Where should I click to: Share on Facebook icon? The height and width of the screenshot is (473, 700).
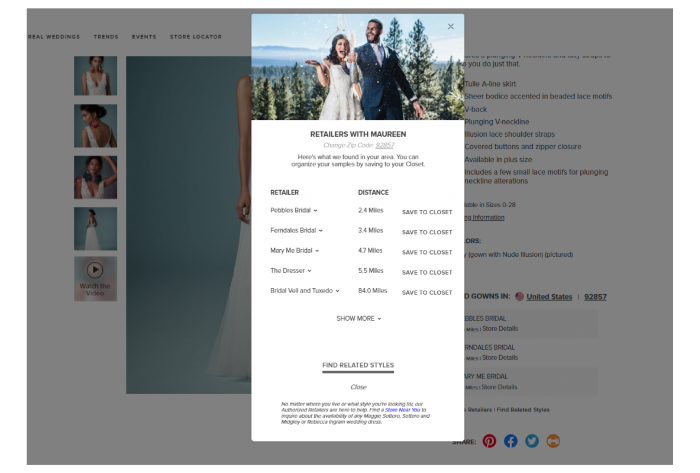pyautogui.click(x=510, y=441)
